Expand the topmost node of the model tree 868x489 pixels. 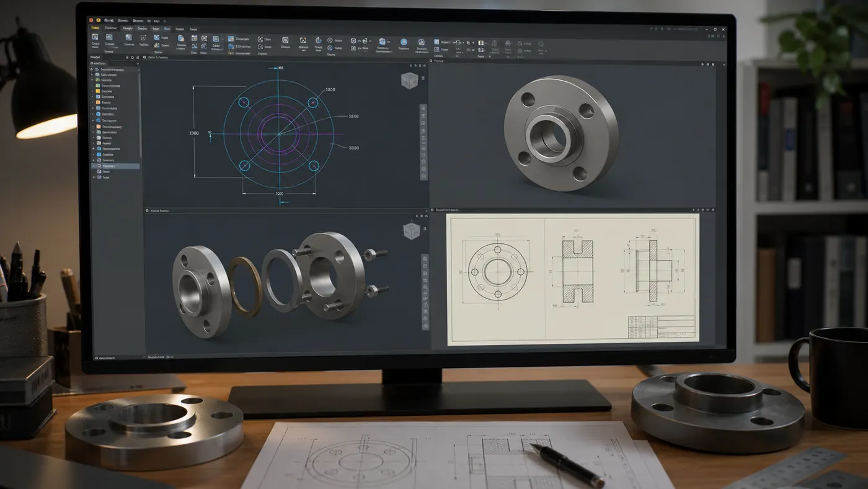pos(92,70)
